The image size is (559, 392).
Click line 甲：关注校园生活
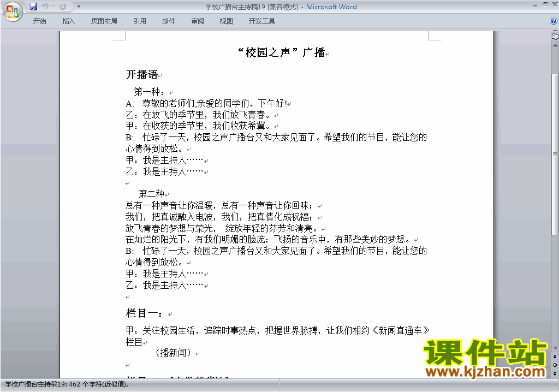pyautogui.click(x=277, y=330)
